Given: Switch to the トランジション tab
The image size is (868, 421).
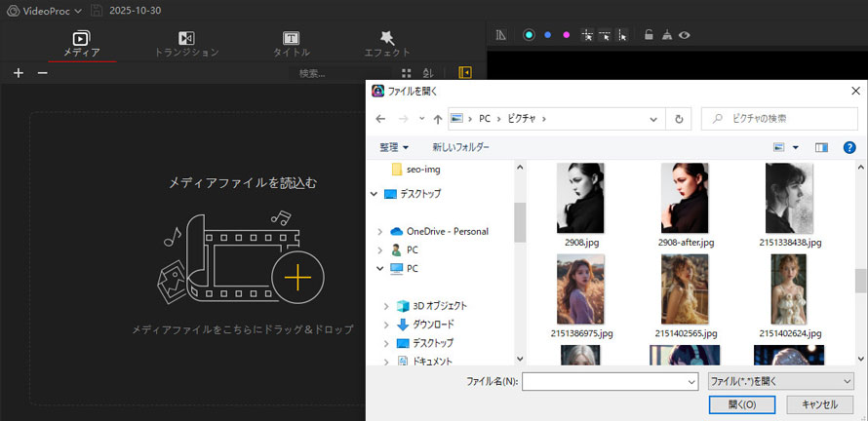Looking at the screenshot, I should click(x=186, y=45).
